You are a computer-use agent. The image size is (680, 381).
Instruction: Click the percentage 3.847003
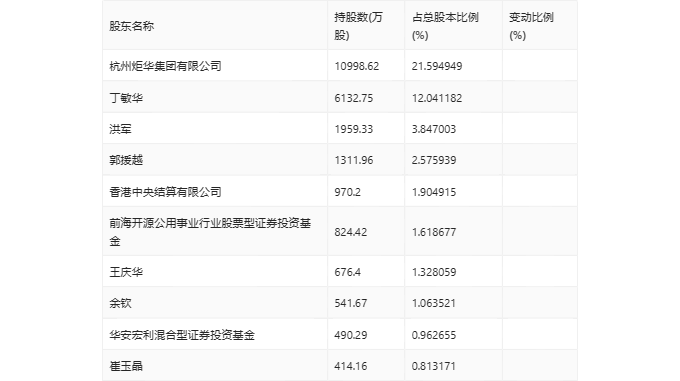[x=434, y=129]
